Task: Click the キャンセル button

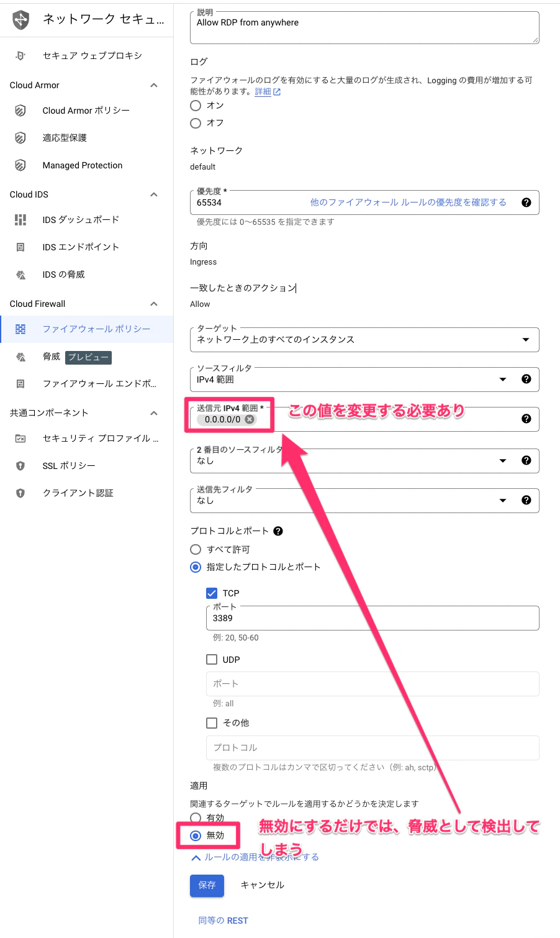Action: [x=262, y=885]
